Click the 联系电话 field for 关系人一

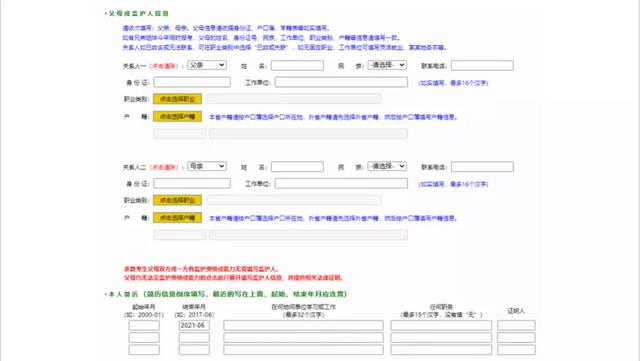pos(482,65)
